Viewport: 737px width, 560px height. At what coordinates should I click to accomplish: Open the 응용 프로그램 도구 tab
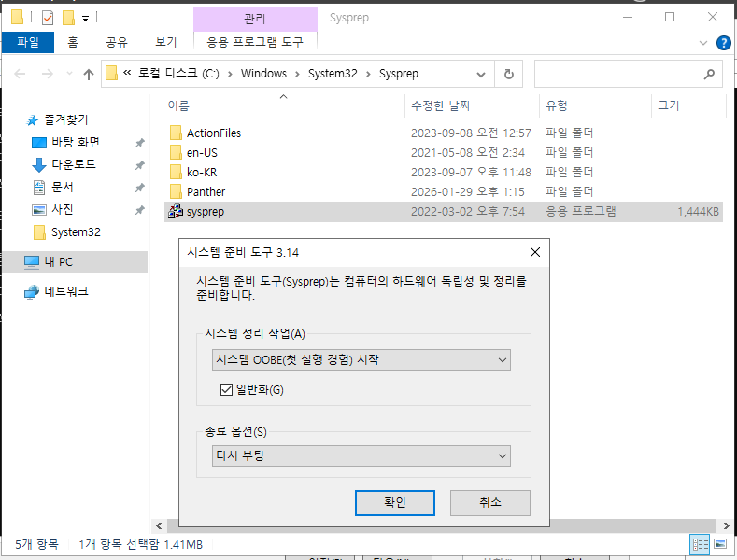click(255, 42)
